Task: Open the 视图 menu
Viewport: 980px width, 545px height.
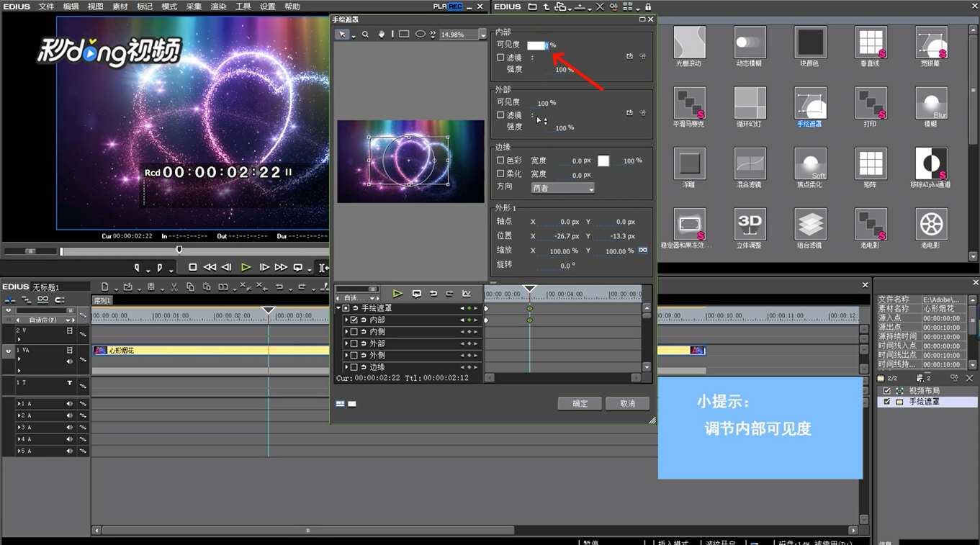Action: coord(95,6)
